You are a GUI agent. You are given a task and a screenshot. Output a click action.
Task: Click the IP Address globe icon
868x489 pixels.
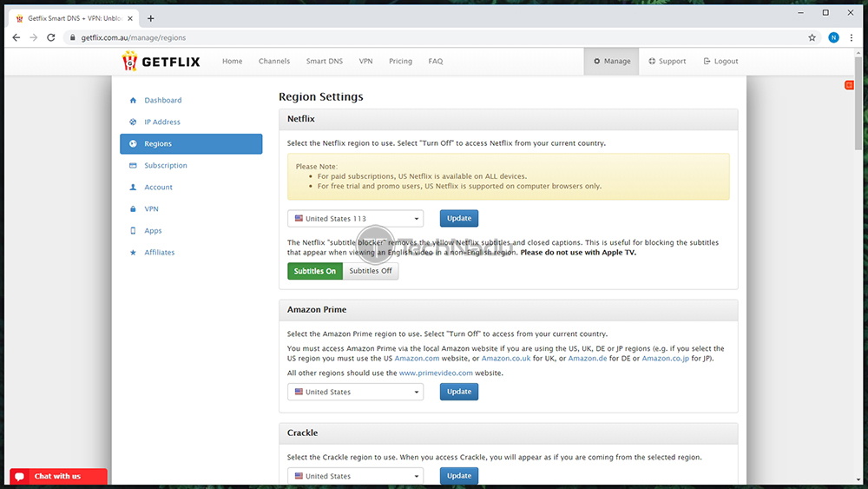pos(133,122)
